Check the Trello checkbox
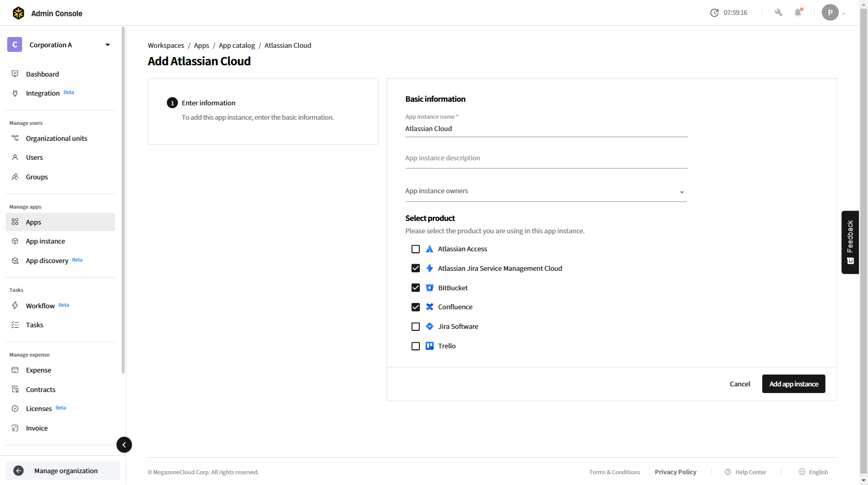 pyautogui.click(x=416, y=346)
